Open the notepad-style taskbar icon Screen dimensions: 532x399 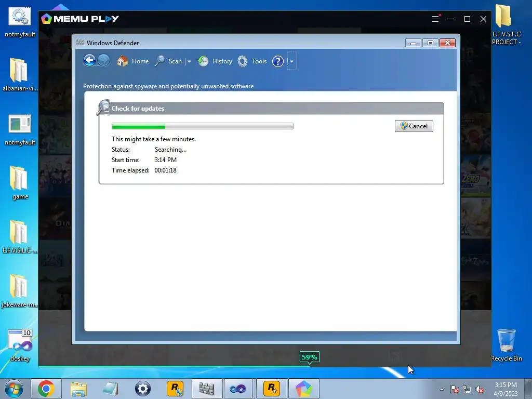coord(111,389)
